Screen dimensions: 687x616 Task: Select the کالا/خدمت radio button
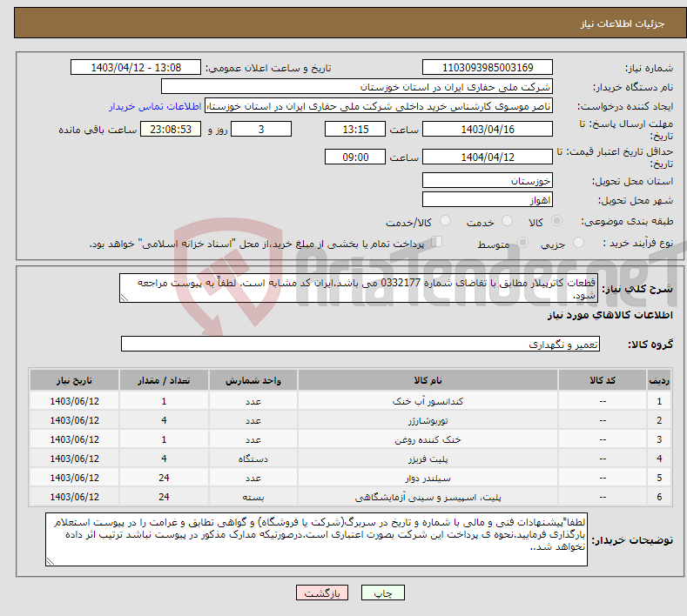(445, 221)
